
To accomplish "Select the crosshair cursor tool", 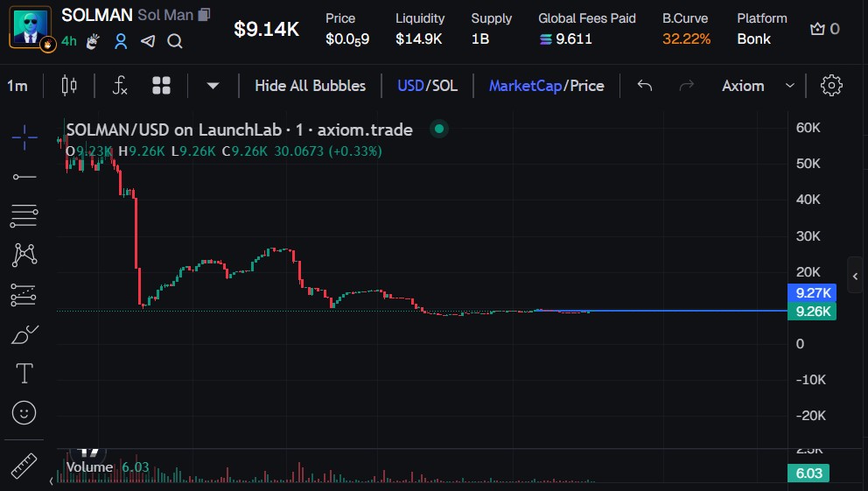I will pos(24,137).
